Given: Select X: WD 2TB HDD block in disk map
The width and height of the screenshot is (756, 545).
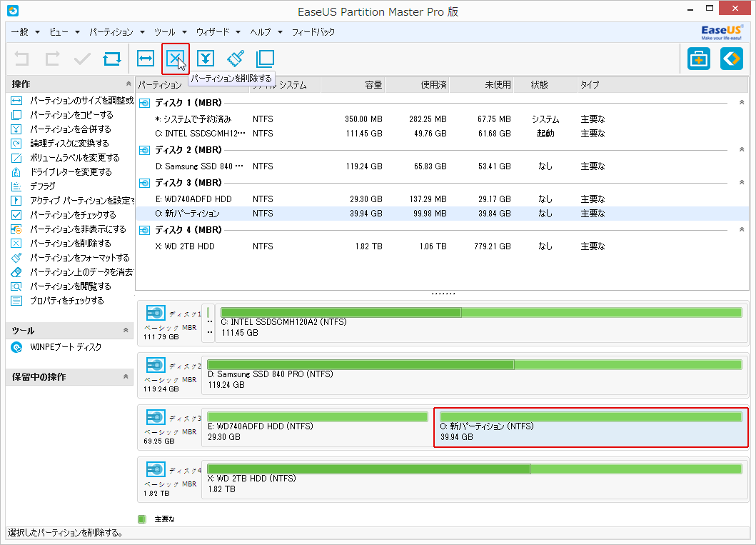Looking at the screenshot, I should point(475,479).
